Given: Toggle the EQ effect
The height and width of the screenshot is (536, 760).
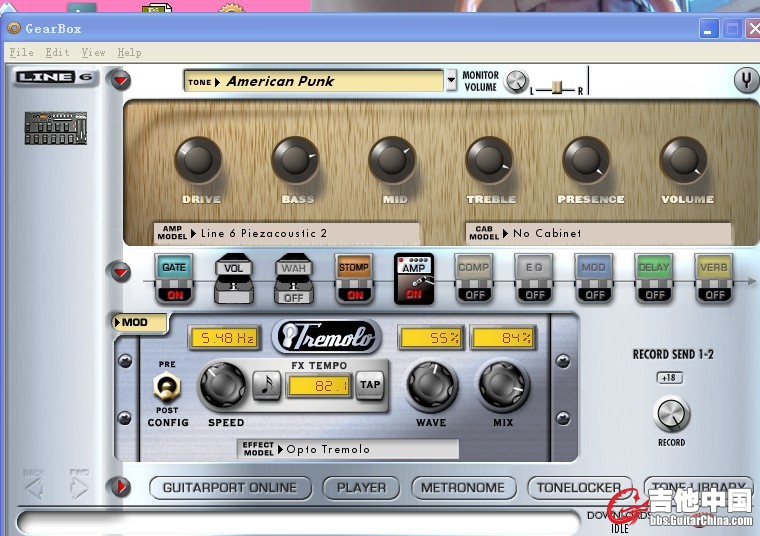Looking at the screenshot, I should click(x=534, y=279).
